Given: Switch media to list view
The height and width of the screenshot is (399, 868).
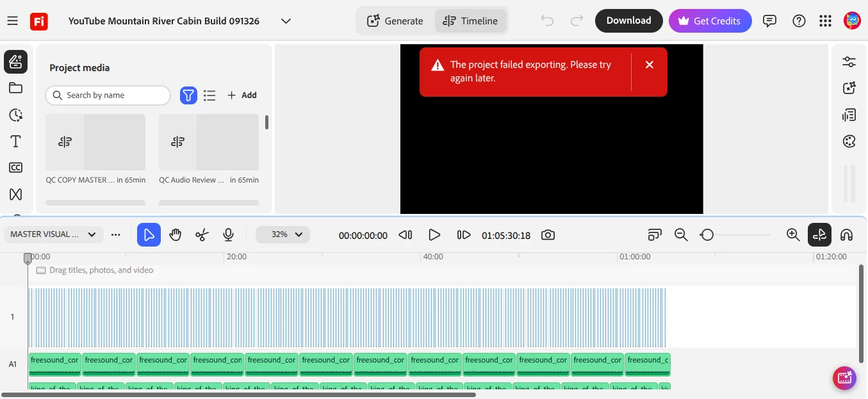Looking at the screenshot, I should 209,95.
